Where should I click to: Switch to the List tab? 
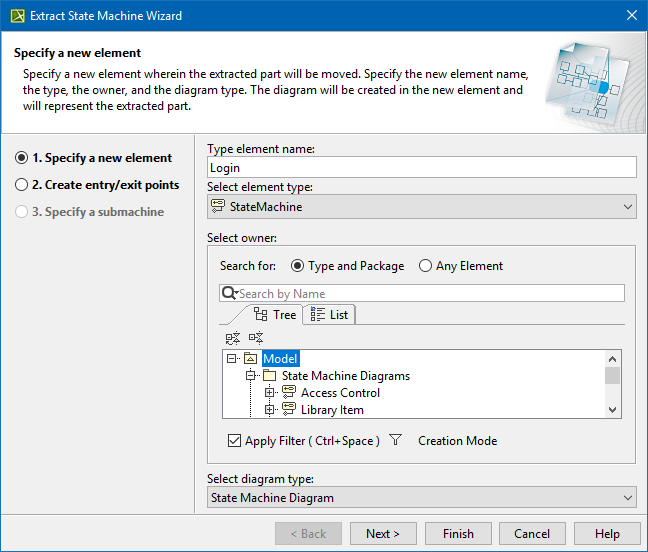coord(330,314)
